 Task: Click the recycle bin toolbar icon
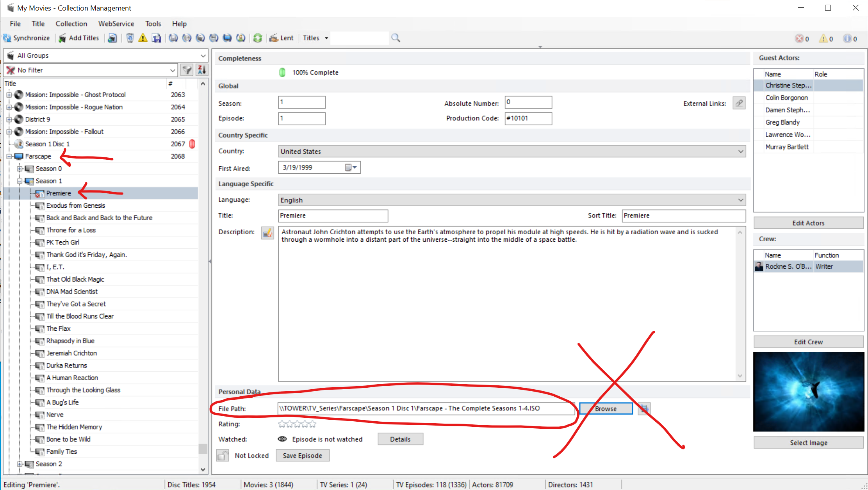[130, 38]
